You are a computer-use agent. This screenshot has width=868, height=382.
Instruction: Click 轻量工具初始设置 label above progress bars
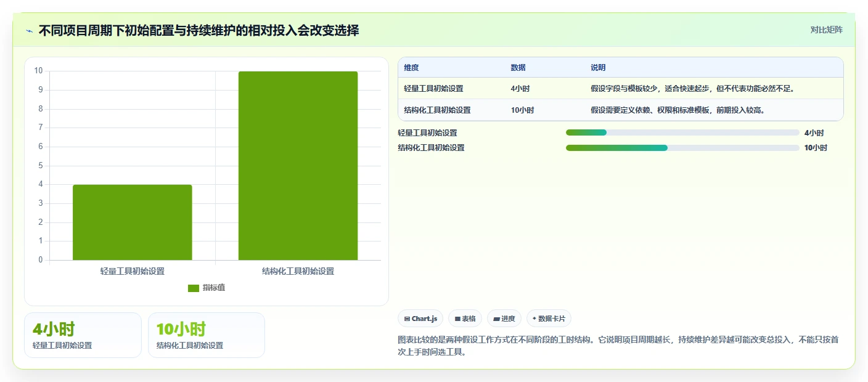pos(428,132)
